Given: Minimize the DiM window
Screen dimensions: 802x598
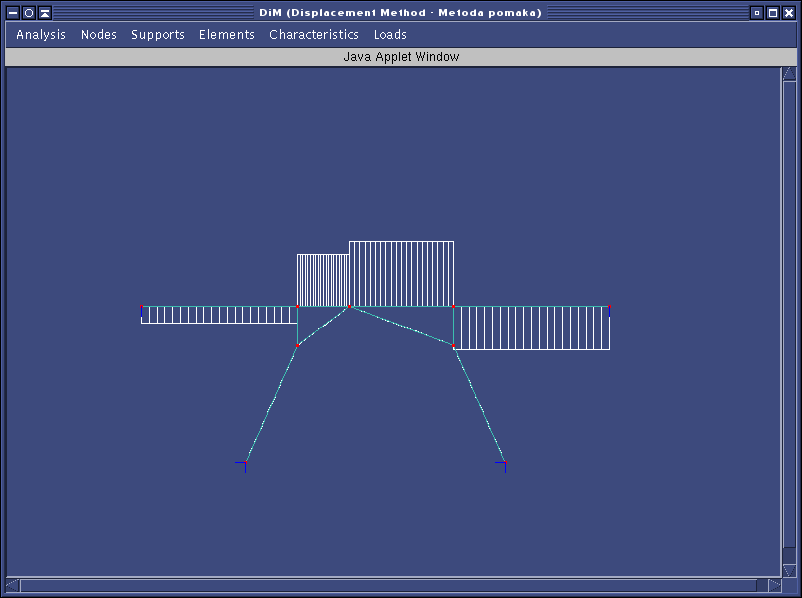Looking at the screenshot, I should coord(757,13).
